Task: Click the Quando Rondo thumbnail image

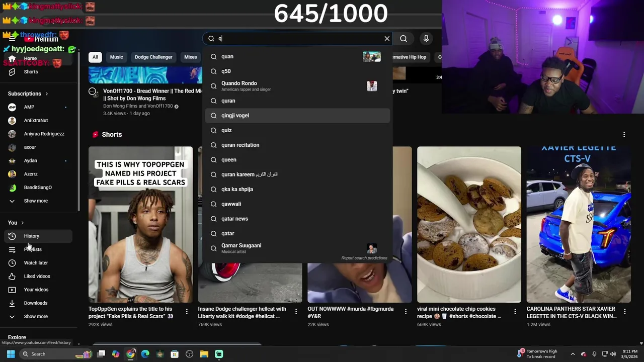Action: tap(372, 86)
